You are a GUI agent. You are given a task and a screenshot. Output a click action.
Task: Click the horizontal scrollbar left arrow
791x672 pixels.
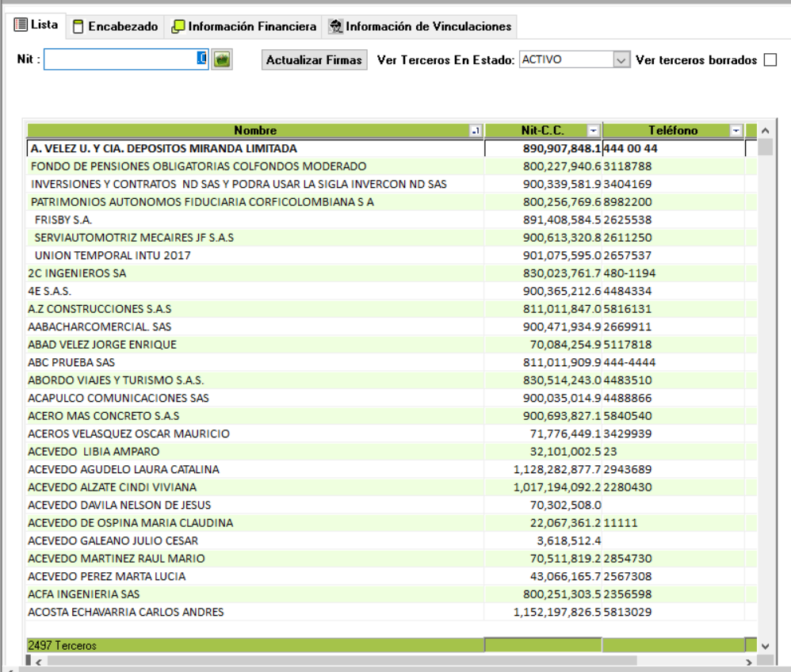coord(35,661)
